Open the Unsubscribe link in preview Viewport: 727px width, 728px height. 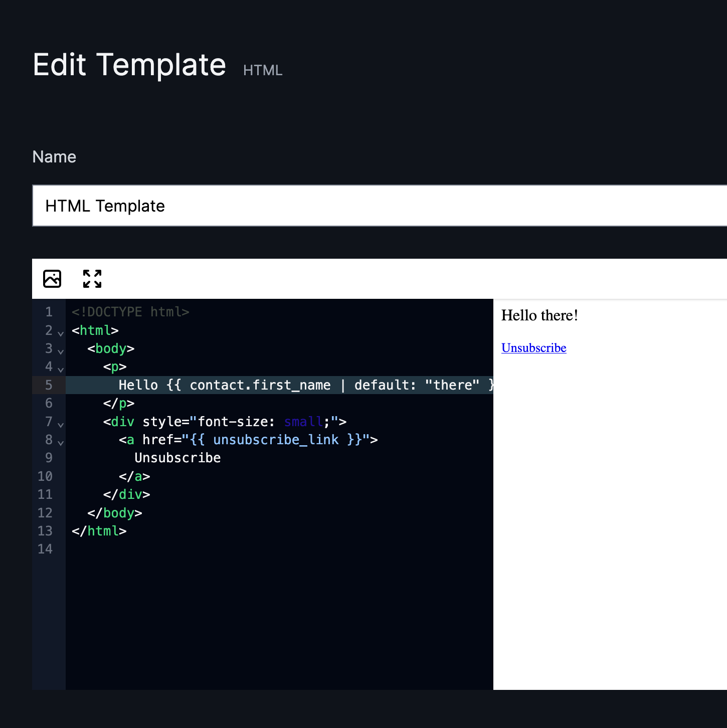(x=533, y=348)
